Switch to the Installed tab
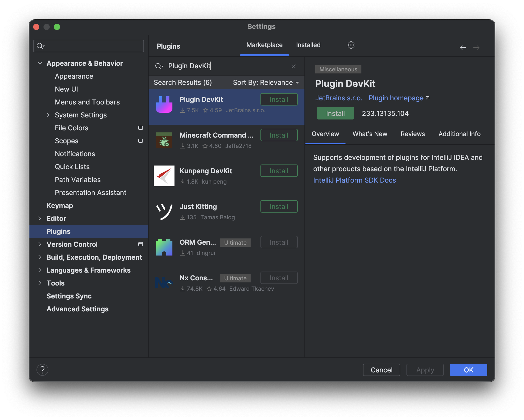This screenshot has width=524, height=420. pyautogui.click(x=308, y=45)
